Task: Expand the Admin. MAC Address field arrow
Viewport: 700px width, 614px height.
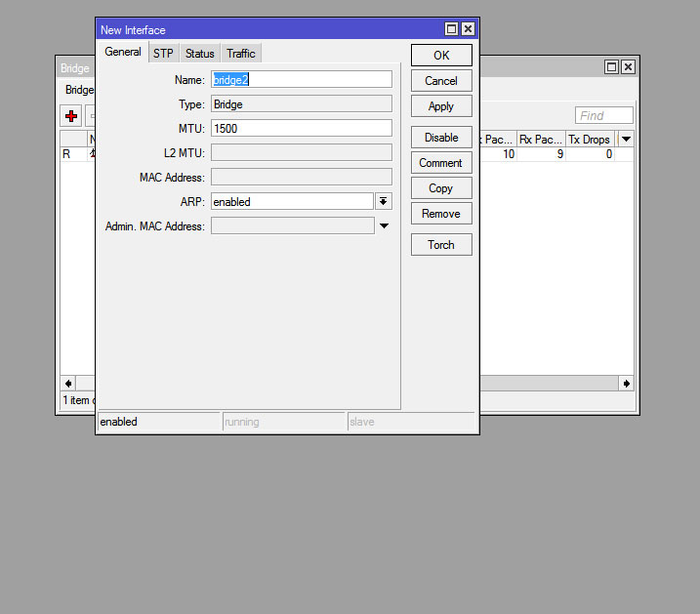Action: click(x=384, y=226)
